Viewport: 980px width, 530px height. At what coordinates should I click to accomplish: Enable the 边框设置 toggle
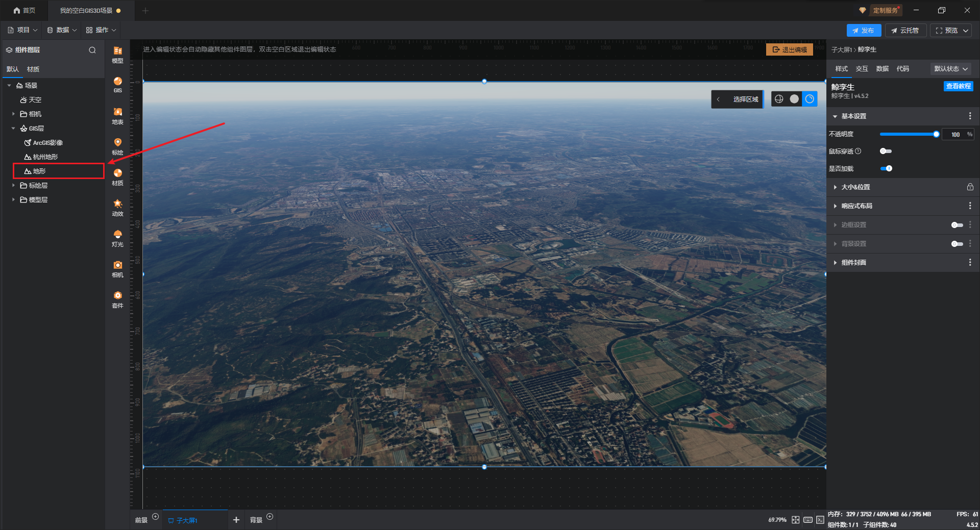coord(957,225)
